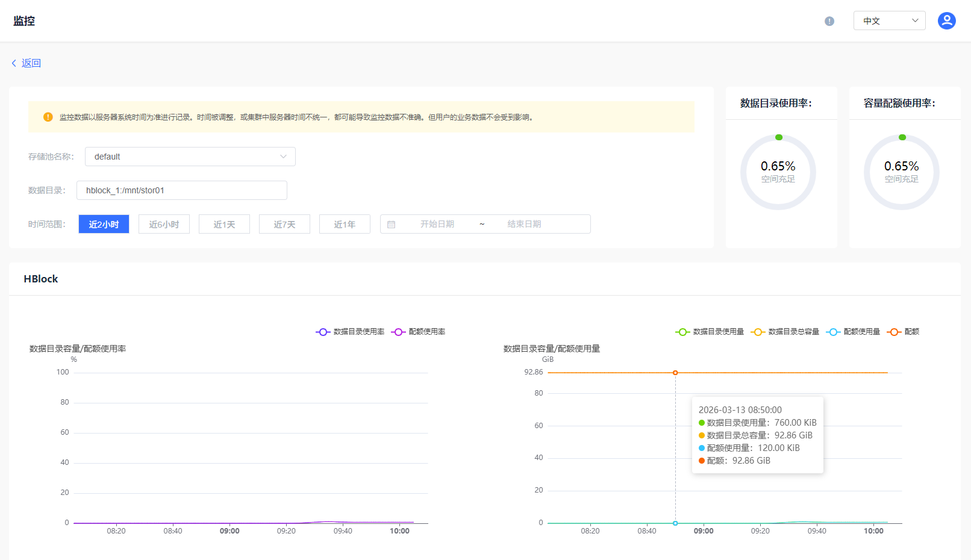The width and height of the screenshot is (971, 560).
Task: Click the capacity quota usage ring gauge
Action: click(901, 172)
